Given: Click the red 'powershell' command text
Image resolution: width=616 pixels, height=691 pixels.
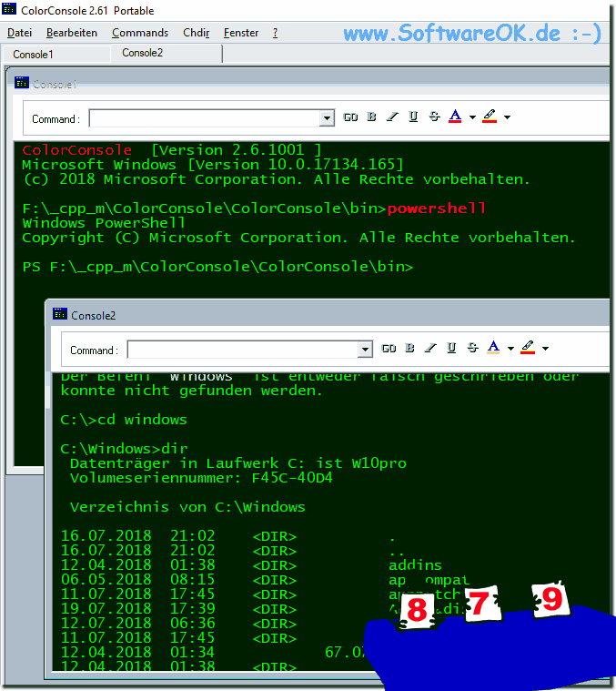Looking at the screenshot, I should (x=437, y=208).
